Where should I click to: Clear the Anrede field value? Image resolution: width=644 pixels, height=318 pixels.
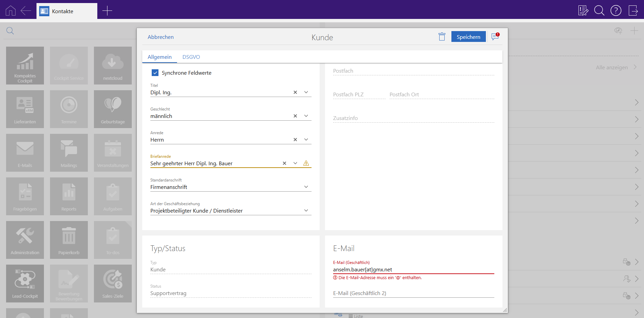pyautogui.click(x=295, y=140)
